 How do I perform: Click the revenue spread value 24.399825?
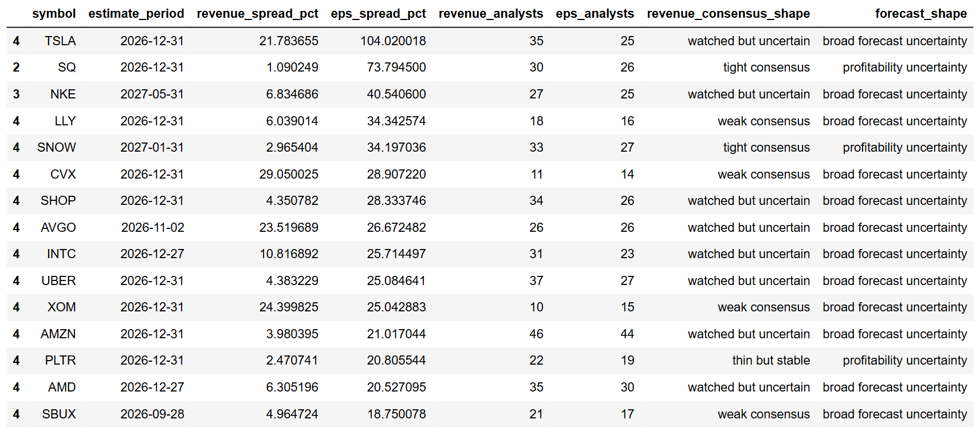tap(289, 307)
